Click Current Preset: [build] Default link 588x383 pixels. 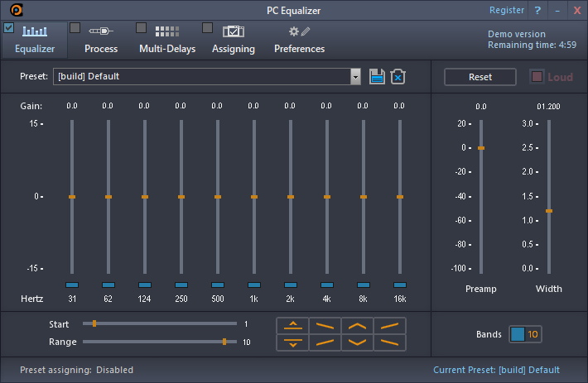[x=496, y=370]
